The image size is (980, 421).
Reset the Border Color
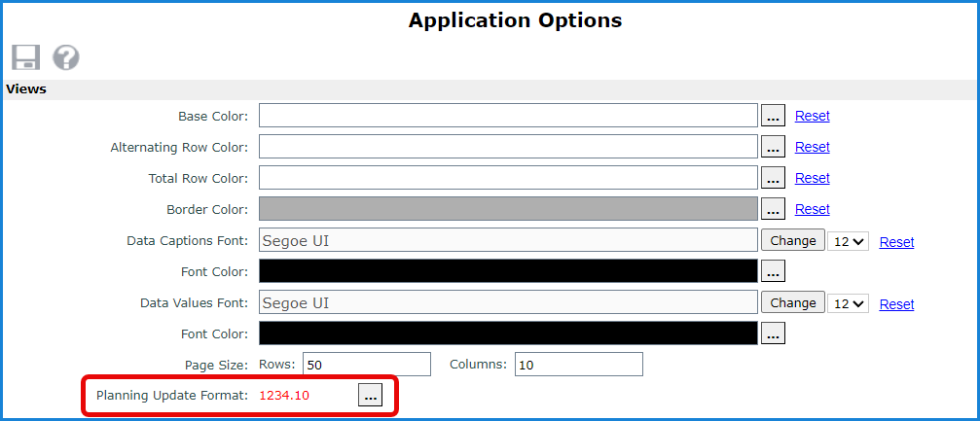812,209
